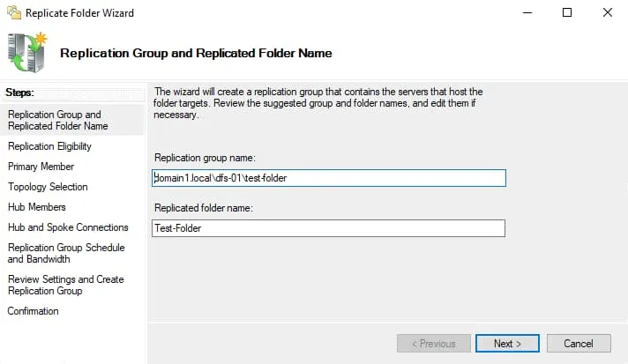Image resolution: width=628 pixels, height=364 pixels.
Task: Click the Steps heading in sidebar
Action: (19, 93)
